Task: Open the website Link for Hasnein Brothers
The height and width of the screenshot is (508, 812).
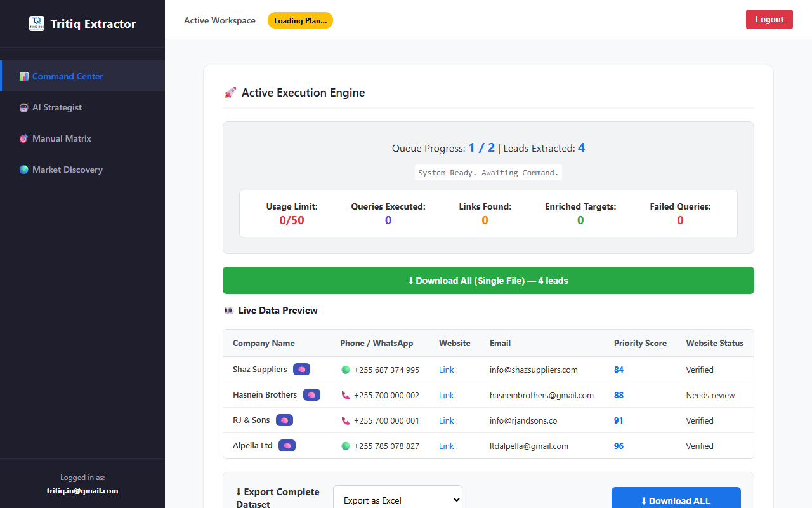Action: (447, 395)
